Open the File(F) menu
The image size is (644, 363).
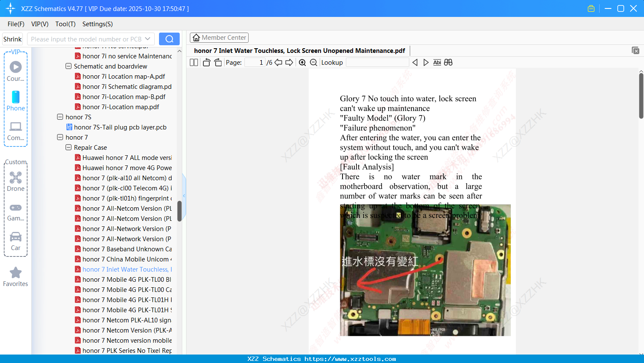(16, 24)
